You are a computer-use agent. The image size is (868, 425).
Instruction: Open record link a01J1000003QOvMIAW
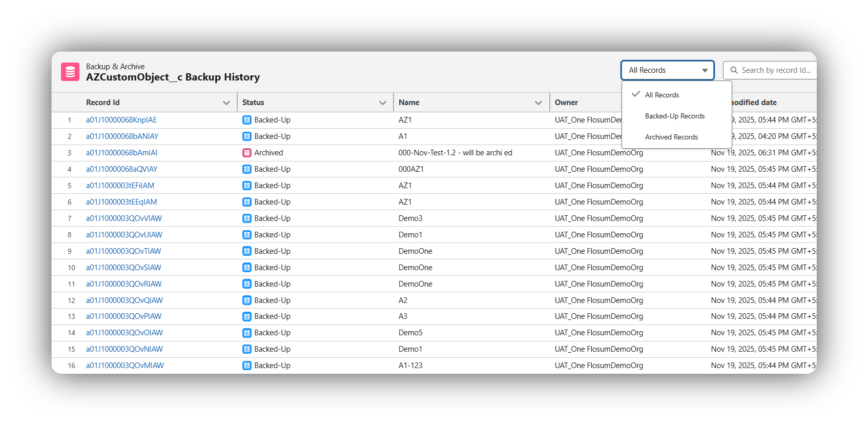125,366
